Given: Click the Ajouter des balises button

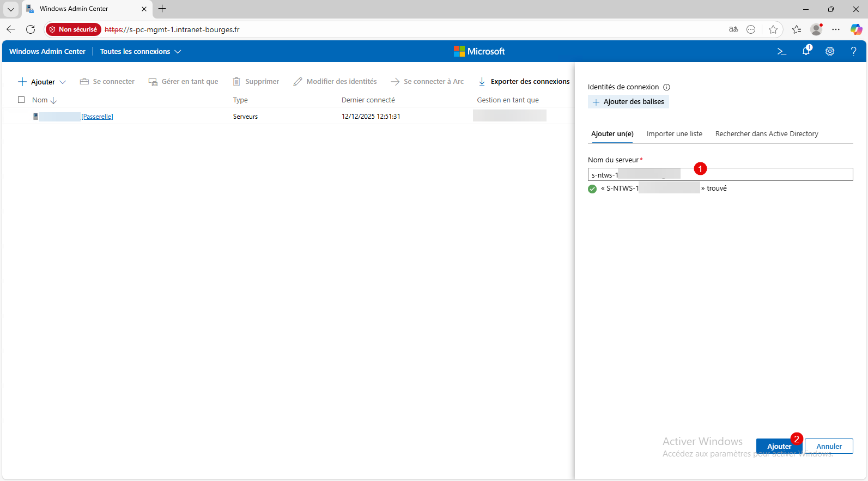Looking at the screenshot, I should click(x=628, y=102).
